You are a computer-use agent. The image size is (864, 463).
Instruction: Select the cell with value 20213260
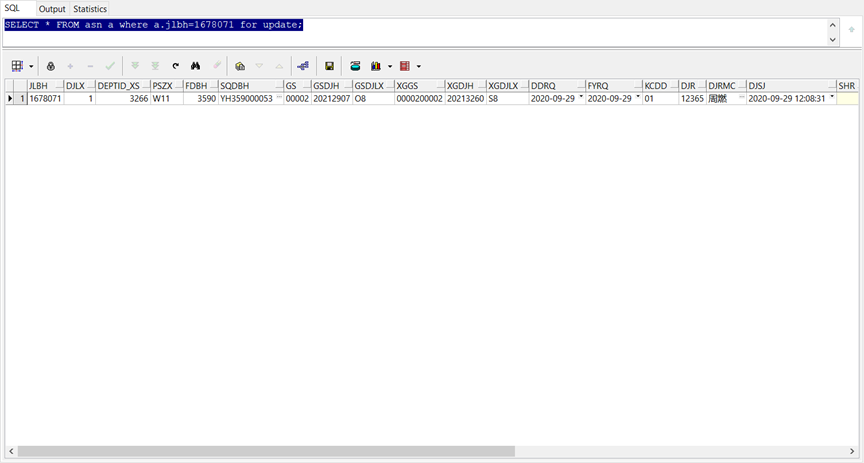click(466, 99)
